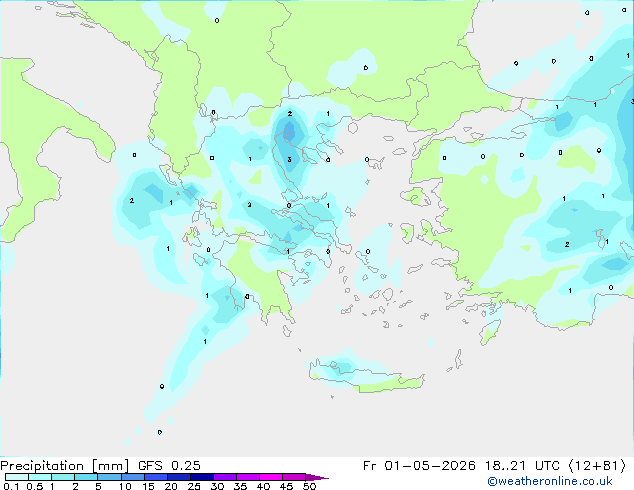Open the weatheronline.co.uk copyright link
The image size is (634, 490).
click(550, 481)
